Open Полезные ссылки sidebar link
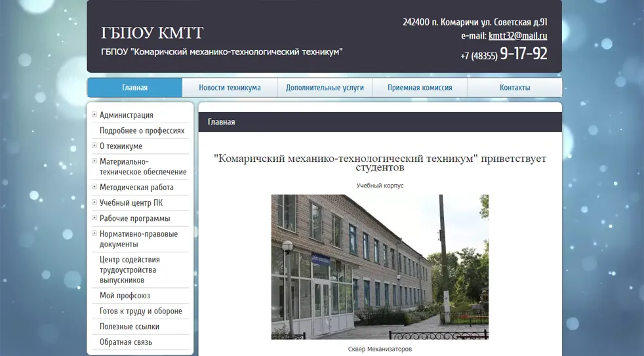The width and height of the screenshot is (644, 356). point(129,327)
